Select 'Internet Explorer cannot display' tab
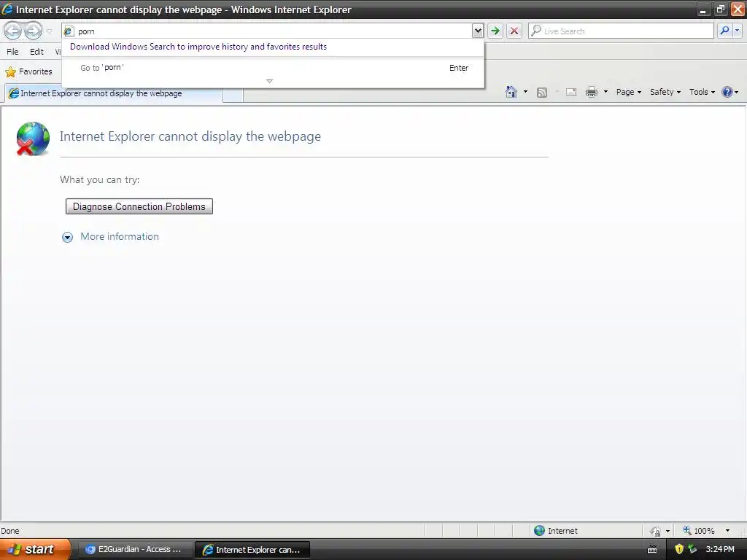This screenshot has width=747, height=560. [x=113, y=93]
